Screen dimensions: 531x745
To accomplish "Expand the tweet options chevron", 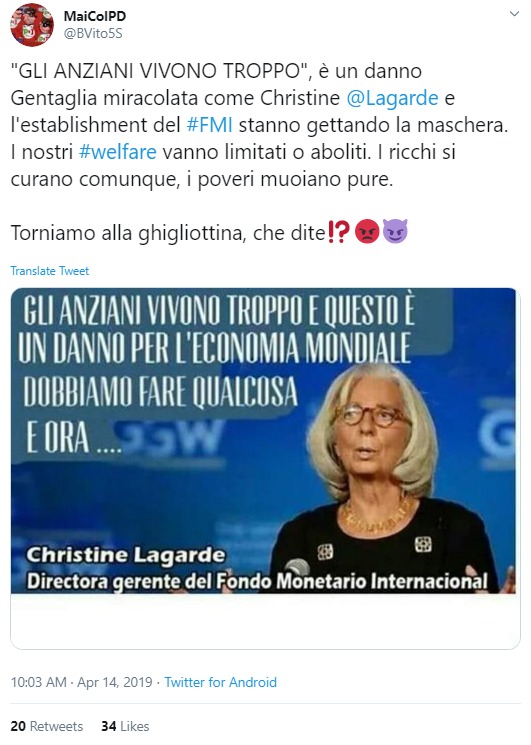I will (x=514, y=14).
